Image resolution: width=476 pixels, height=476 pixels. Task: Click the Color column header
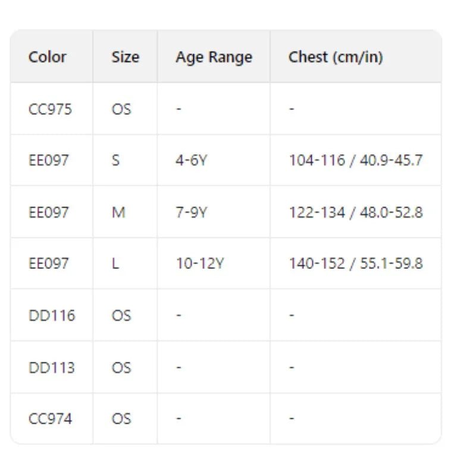click(x=48, y=57)
